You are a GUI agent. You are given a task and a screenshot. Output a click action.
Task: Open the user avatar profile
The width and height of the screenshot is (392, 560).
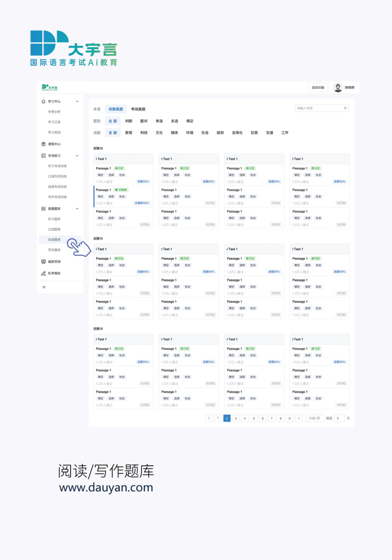338,88
